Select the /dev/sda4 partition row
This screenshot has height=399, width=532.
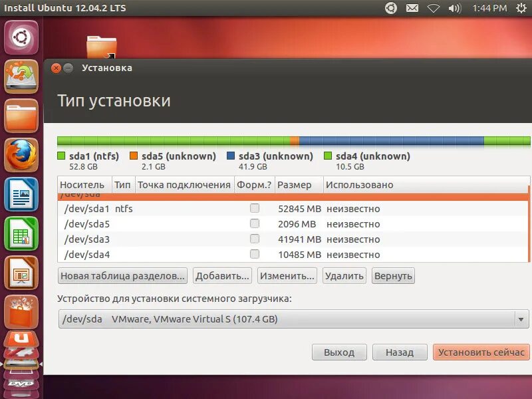pyautogui.click(x=293, y=255)
